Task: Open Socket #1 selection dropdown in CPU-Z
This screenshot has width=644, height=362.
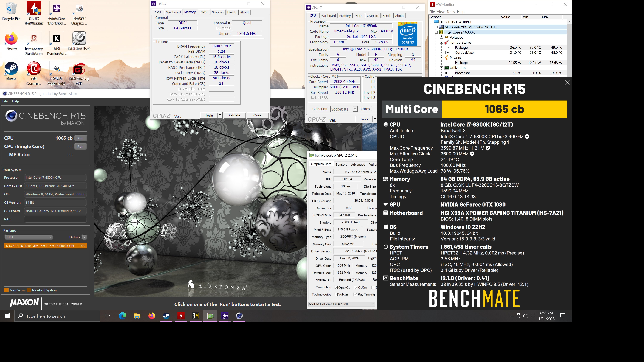Action: (344, 109)
